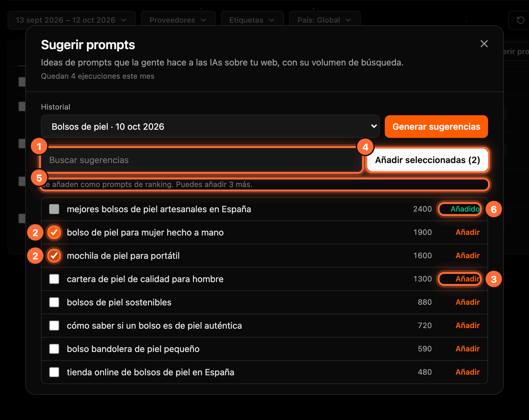Click the refresh icon in the background toolbar

[520, 20]
